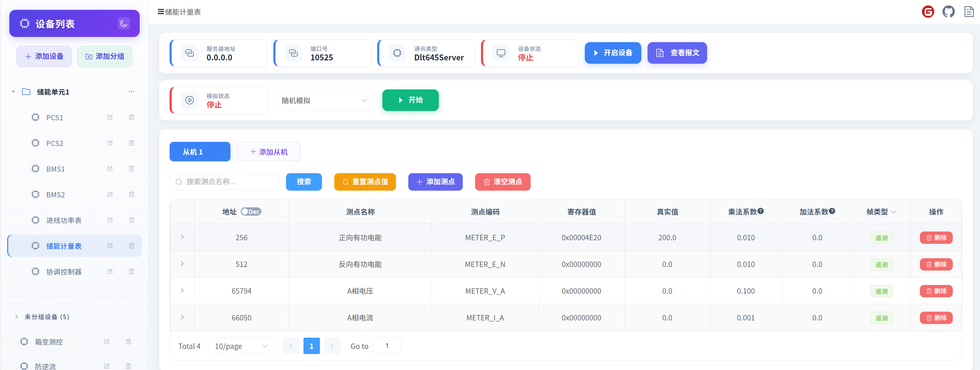Select 进线功率表 in device tree
This screenshot has height=370, width=980.
coord(64,220)
